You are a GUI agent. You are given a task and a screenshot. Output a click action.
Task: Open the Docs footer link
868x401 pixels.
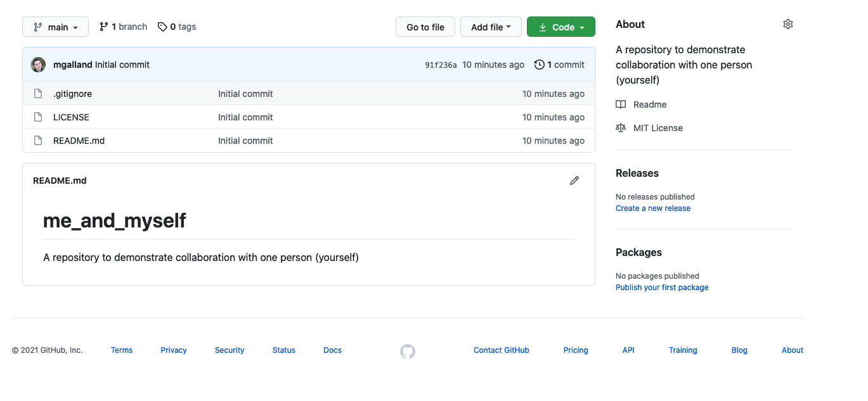click(x=332, y=350)
